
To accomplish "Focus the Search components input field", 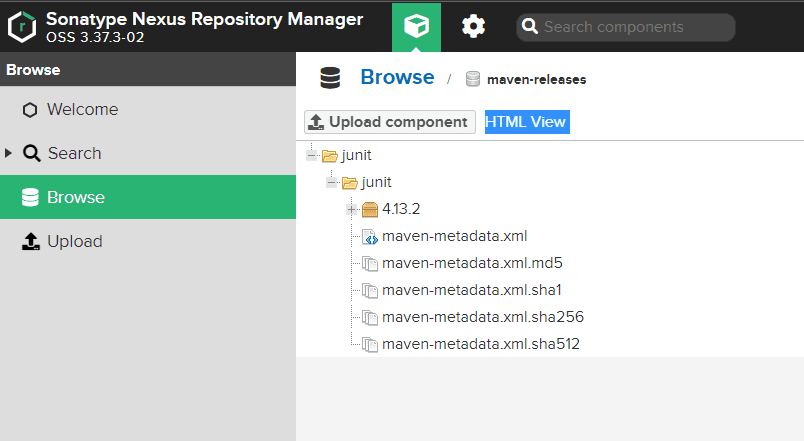I will 635,28.
